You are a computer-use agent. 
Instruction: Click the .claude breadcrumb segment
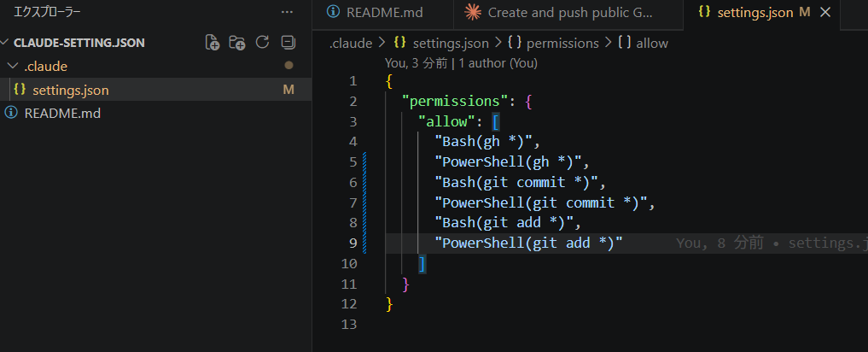point(351,44)
